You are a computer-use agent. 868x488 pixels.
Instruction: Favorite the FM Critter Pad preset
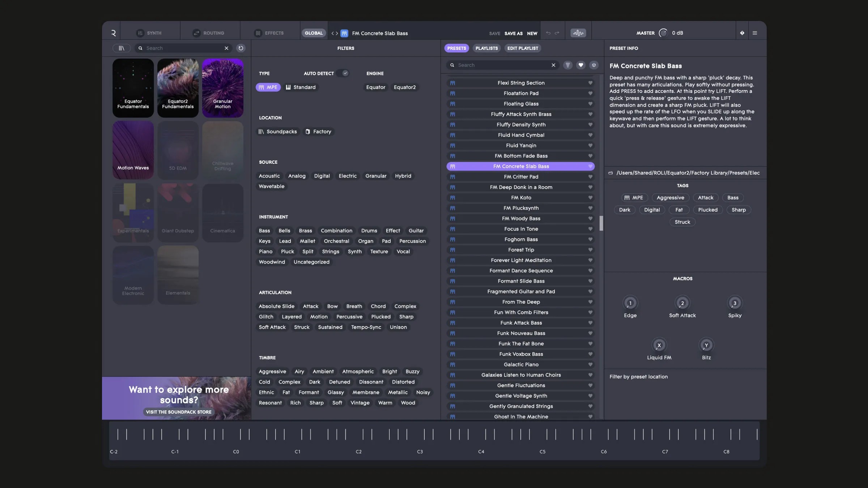click(590, 177)
